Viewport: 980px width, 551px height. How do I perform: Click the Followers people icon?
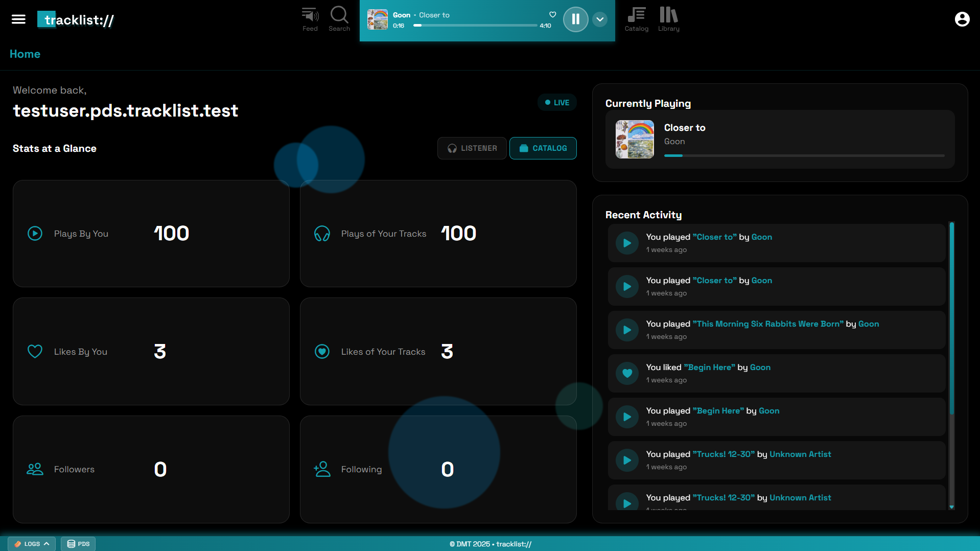click(x=35, y=469)
